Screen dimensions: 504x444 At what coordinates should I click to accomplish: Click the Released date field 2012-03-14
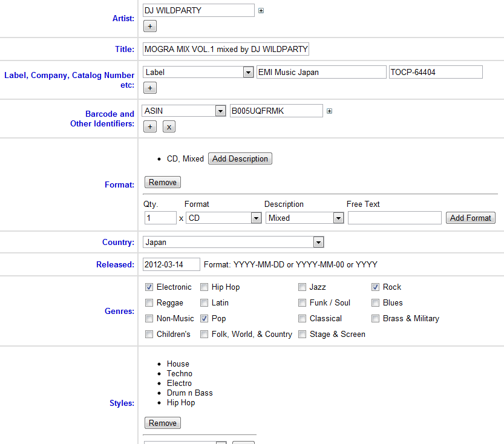point(171,264)
